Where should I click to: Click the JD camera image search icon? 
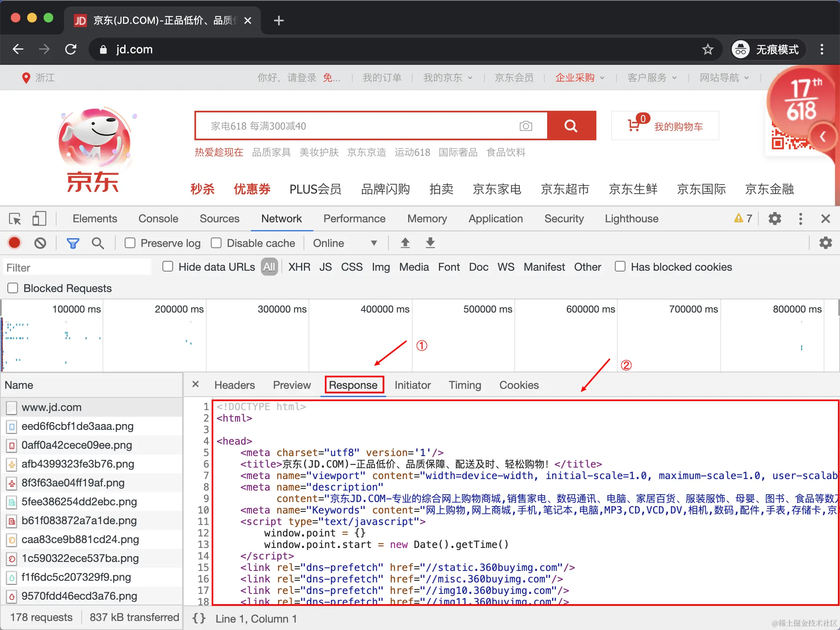click(x=525, y=126)
